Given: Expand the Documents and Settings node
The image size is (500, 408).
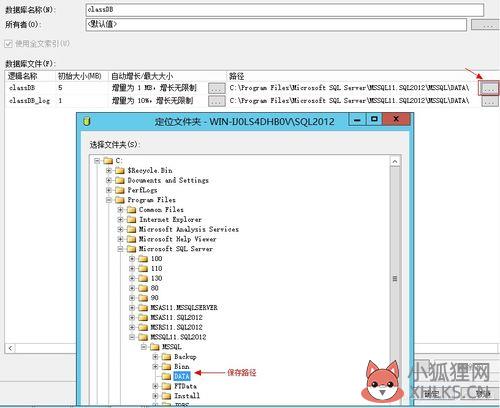Looking at the screenshot, I should pyautogui.click(x=109, y=180).
